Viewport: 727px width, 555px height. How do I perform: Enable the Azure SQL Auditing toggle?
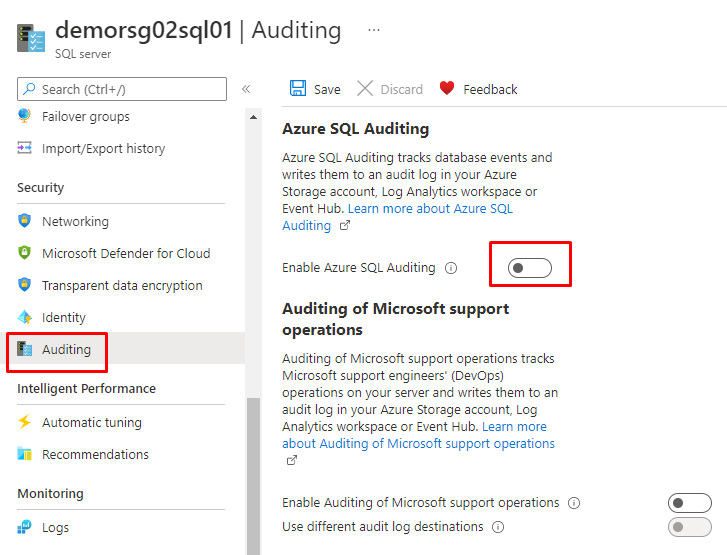coord(529,267)
